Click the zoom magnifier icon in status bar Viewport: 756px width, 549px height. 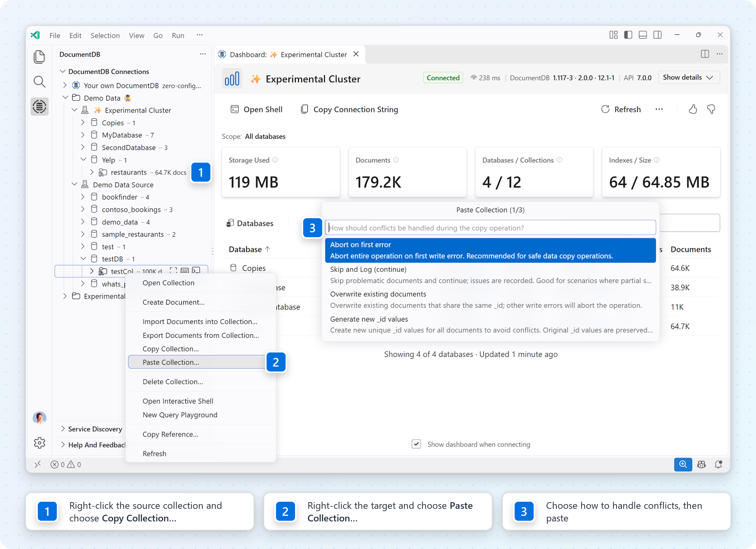click(x=683, y=464)
